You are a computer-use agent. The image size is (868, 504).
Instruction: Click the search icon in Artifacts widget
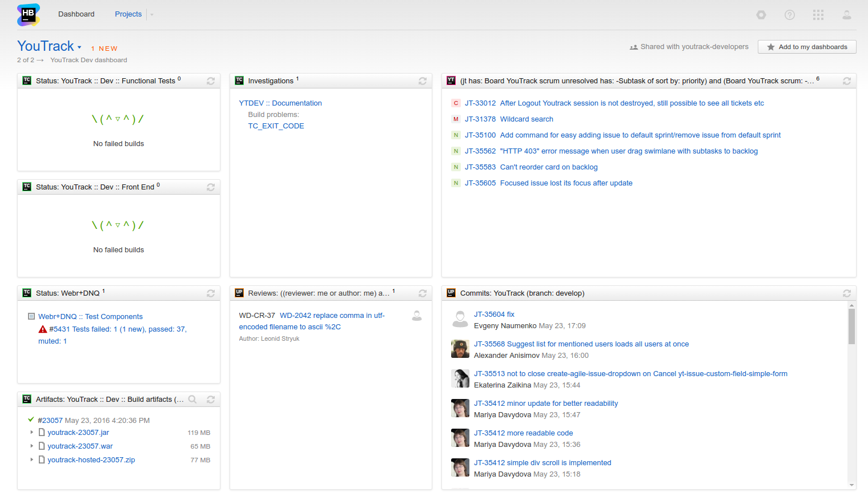[192, 400]
